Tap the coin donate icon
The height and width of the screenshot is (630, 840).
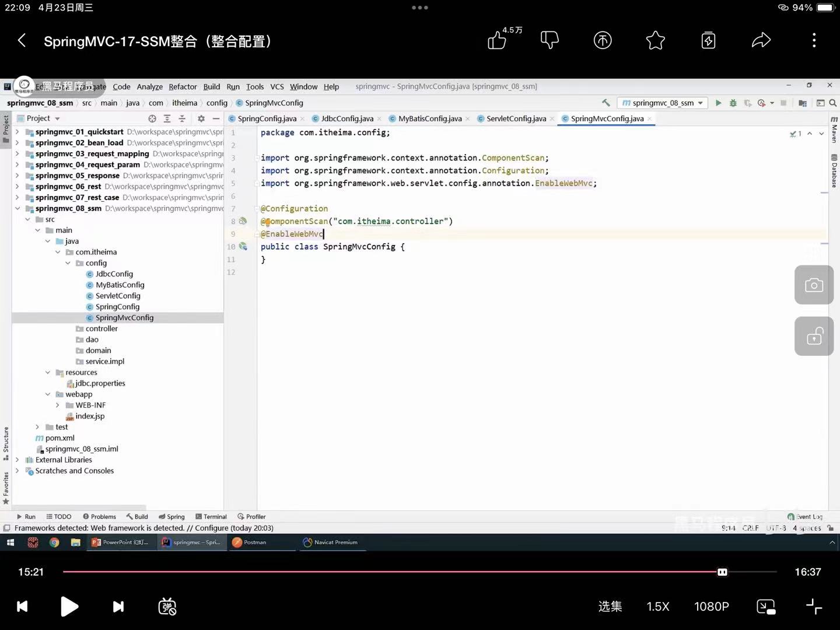pyautogui.click(x=603, y=40)
